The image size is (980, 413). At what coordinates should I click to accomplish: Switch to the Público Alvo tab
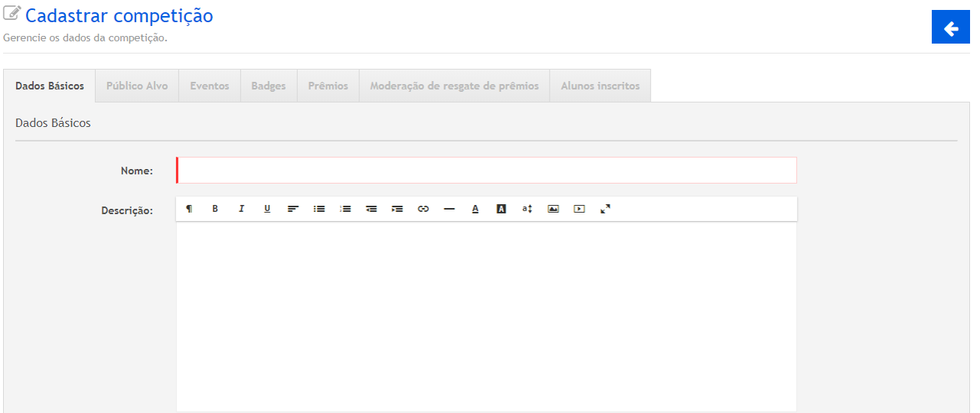(137, 86)
